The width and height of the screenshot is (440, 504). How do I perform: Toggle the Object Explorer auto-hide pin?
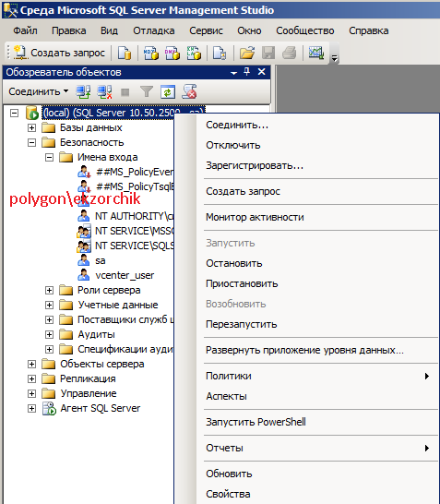(x=246, y=71)
